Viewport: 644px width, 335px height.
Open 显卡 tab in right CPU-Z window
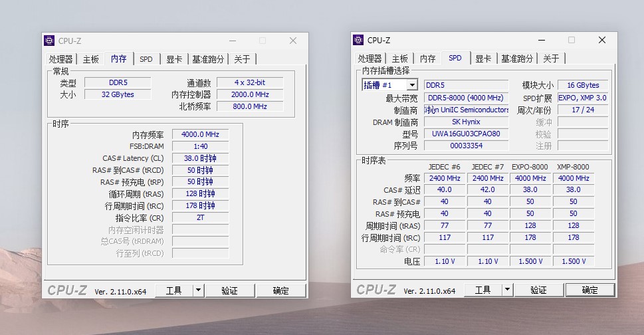point(483,58)
